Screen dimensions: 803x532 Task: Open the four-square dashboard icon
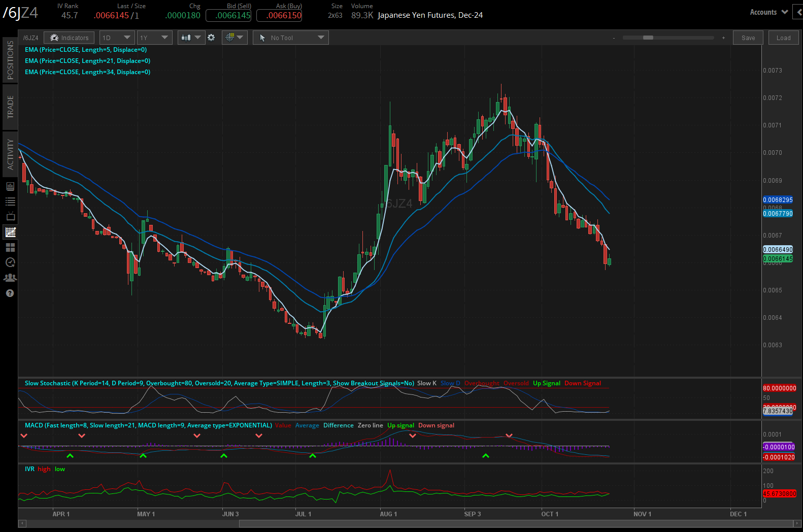tap(10, 247)
